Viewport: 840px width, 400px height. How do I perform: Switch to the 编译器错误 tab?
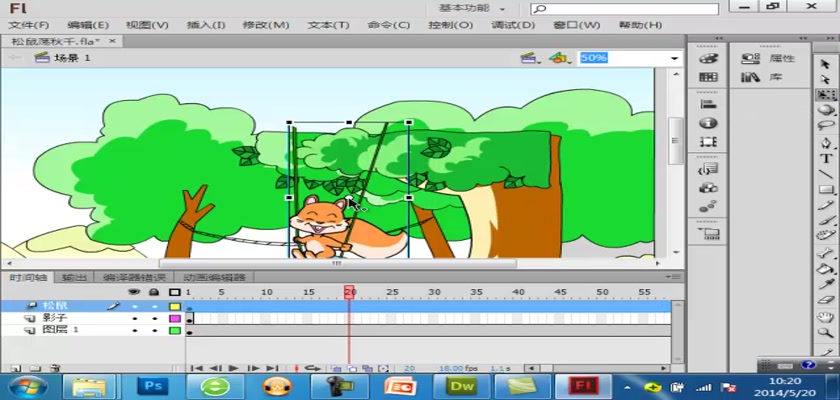[x=134, y=277]
